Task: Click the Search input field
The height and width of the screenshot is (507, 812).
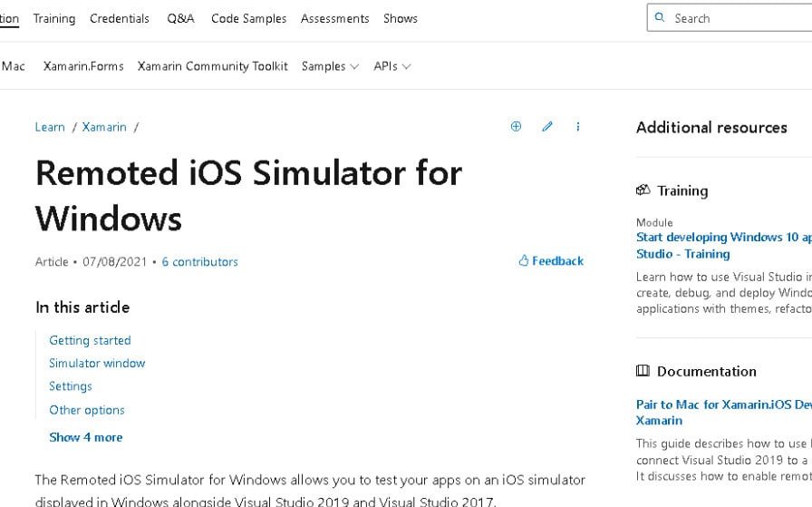Action: (730, 17)
